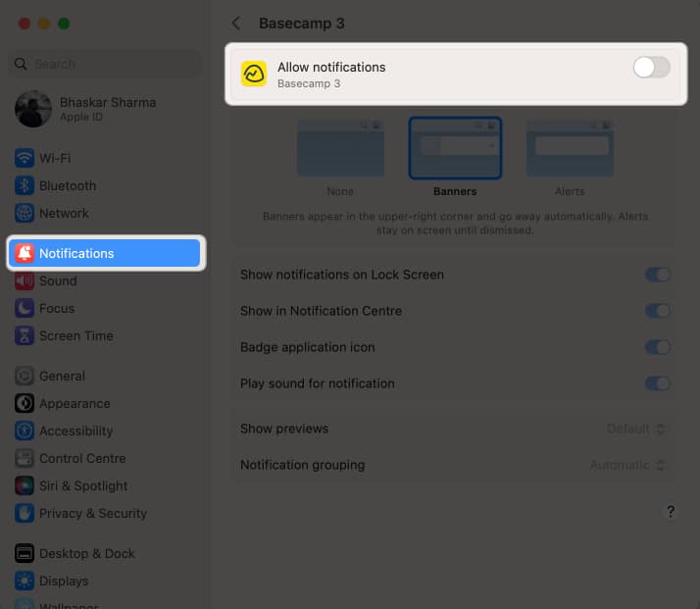This screenshot has height=609, width=700.
Task: Click the Screen Time hourglass icon
Action: click(x=25, y=335)
